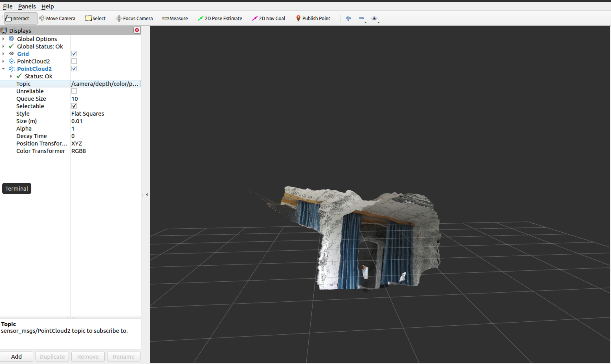The height and width of the screenshot is (364, 611).
Task: Open the File menu
Action: coord(8,6)
